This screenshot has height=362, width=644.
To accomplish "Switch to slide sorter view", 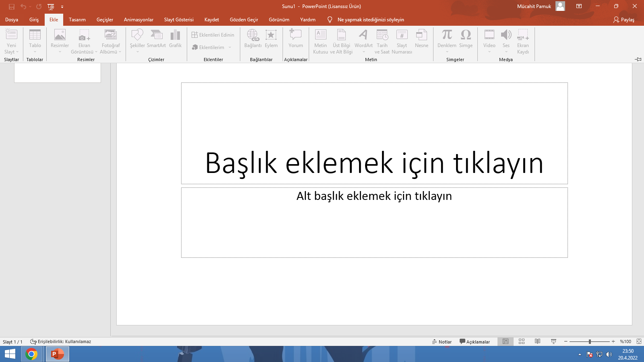I will pos(522,341).
